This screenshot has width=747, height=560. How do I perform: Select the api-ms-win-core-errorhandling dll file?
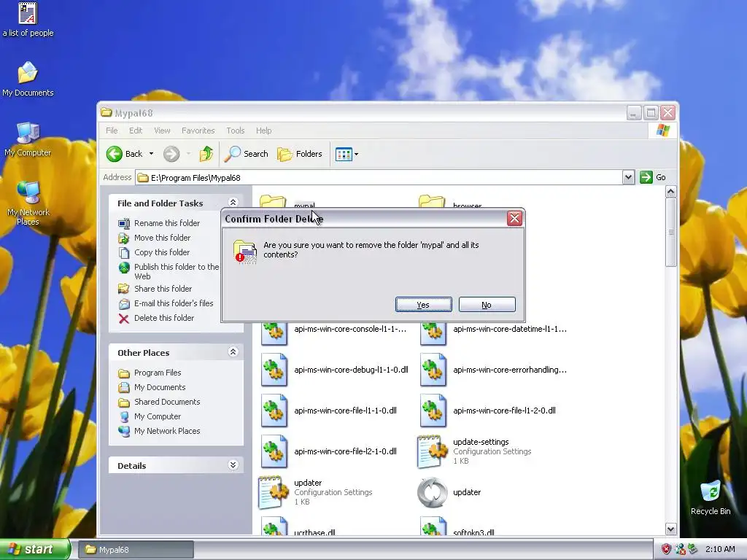(493, 370)
